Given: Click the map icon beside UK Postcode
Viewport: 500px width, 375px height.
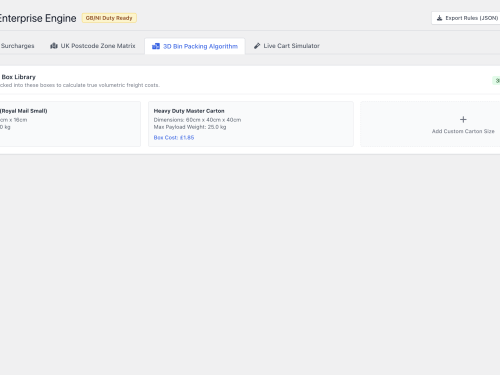Looking at the screenshot, I should coord(54,46).
